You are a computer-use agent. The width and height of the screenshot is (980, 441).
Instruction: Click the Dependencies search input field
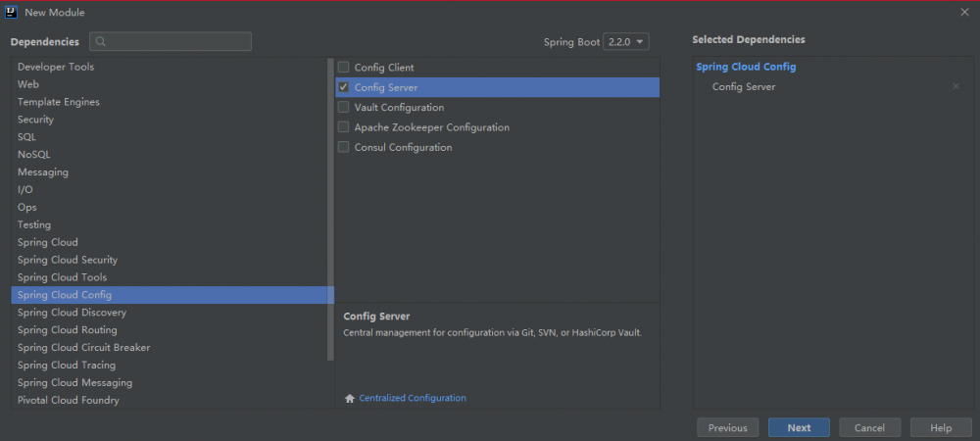170,42
